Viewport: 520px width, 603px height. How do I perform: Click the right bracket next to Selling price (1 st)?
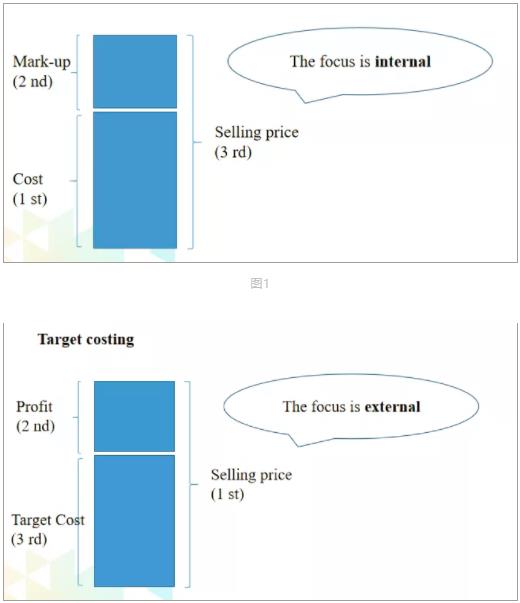tap(191, 484)
